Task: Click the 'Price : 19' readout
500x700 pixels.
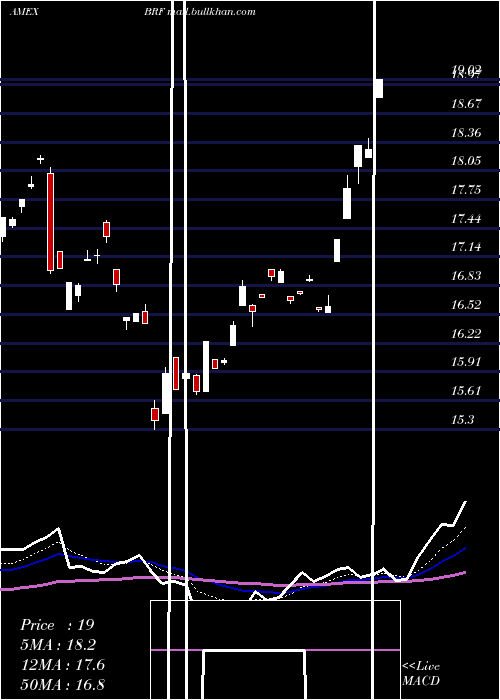Action: (57, 625)
